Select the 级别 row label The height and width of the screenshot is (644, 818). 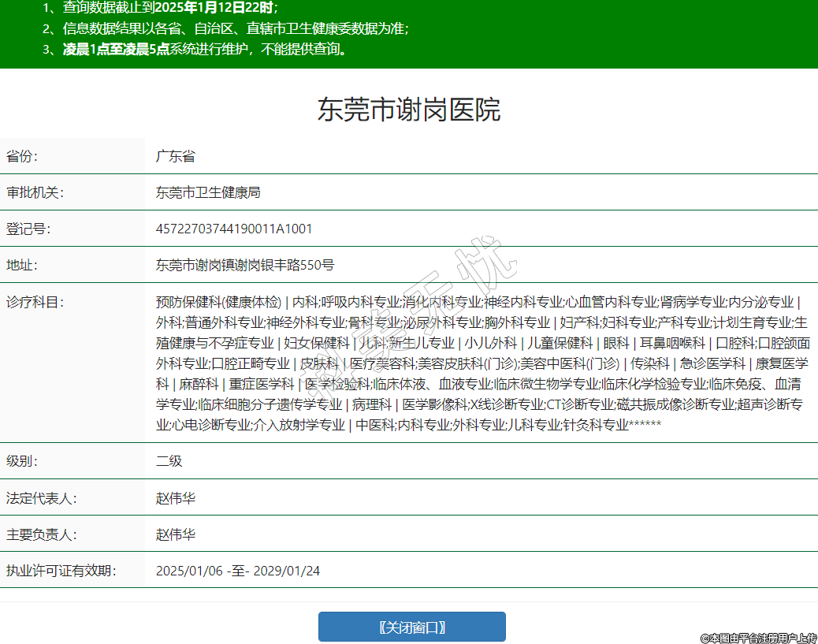click(x=23, y=461)
